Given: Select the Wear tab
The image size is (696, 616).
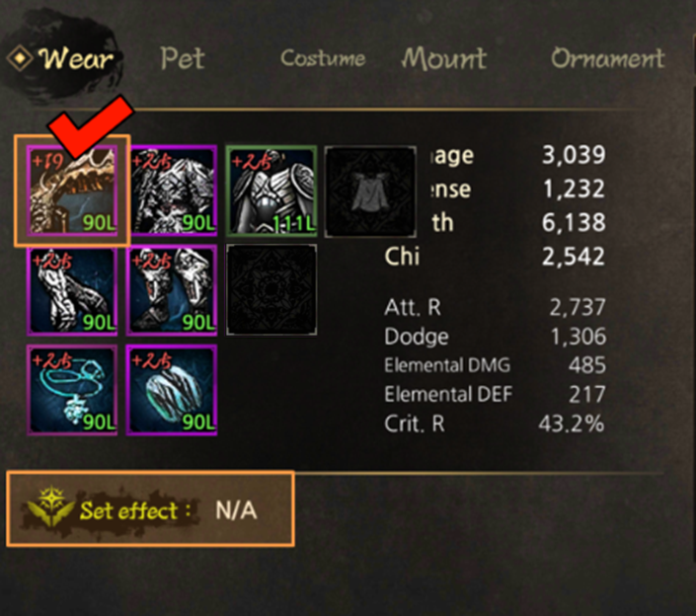Looking at the screenshot, I should pyautogui.click(x=62, y=58).
